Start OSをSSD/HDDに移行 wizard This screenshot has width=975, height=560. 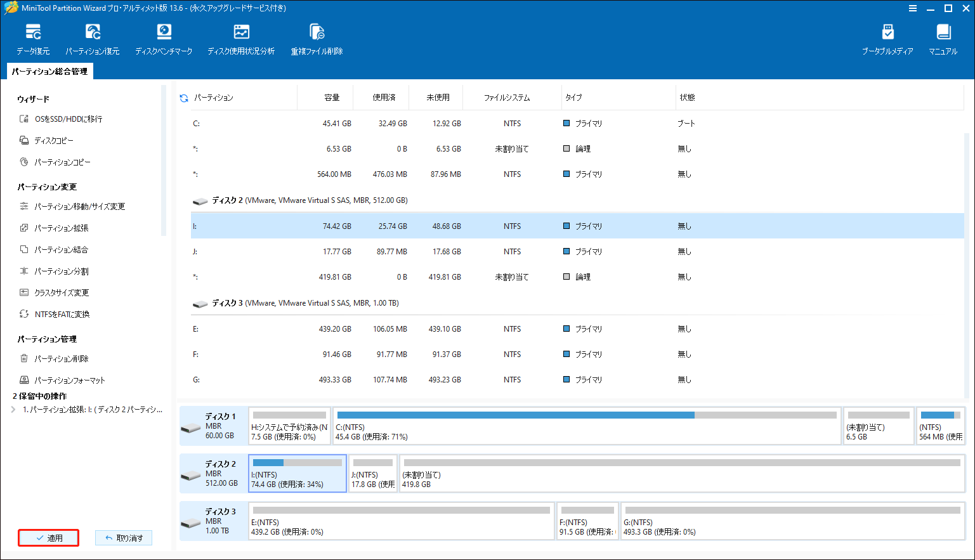click(61, 119)
